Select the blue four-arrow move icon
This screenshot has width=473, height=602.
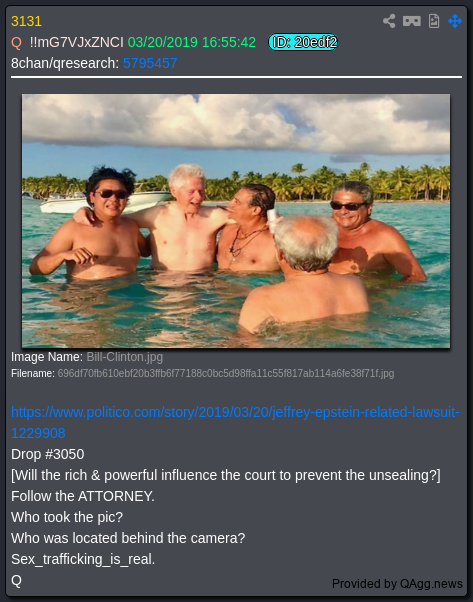coord(455,21)
